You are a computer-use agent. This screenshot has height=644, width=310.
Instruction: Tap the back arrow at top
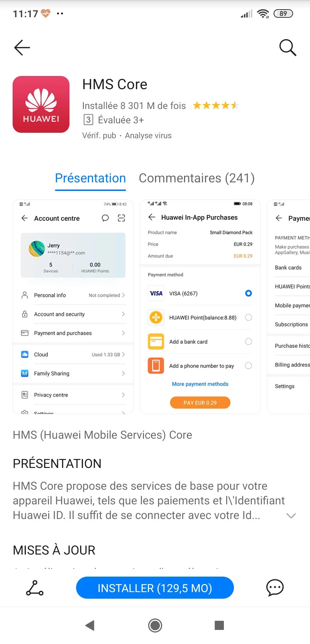coord(22,47)
